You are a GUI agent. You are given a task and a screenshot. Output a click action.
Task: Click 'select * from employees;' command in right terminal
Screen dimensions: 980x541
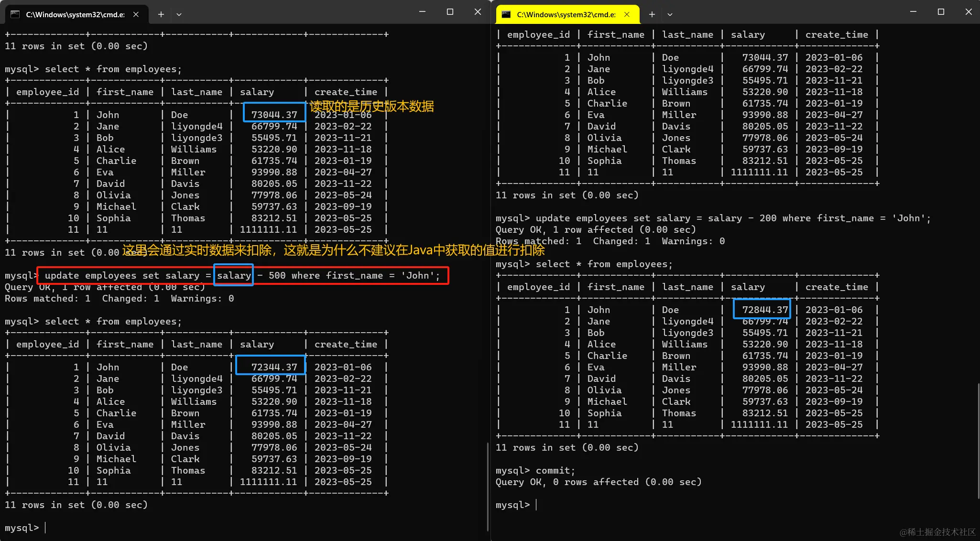(x=604, y=264)
